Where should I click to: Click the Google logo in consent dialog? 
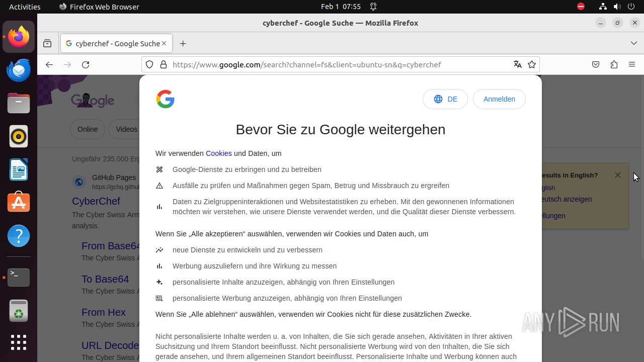165,99
